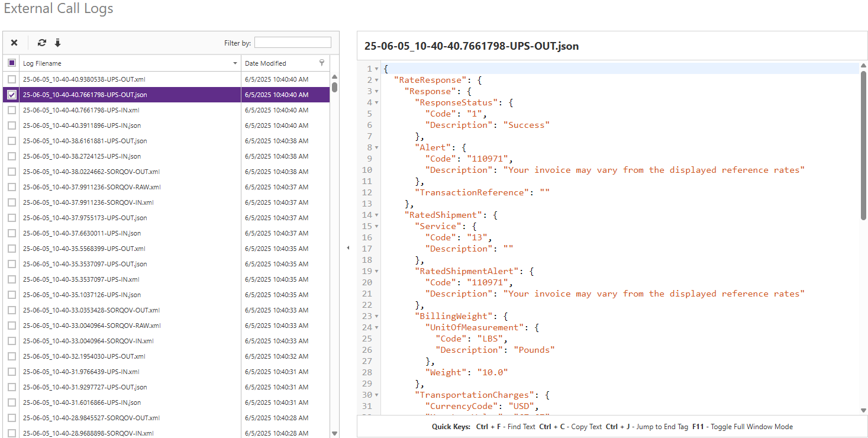868x438 pixels.
Task: Collapse the Response node at line 3
Action: (x=377, y=91)
